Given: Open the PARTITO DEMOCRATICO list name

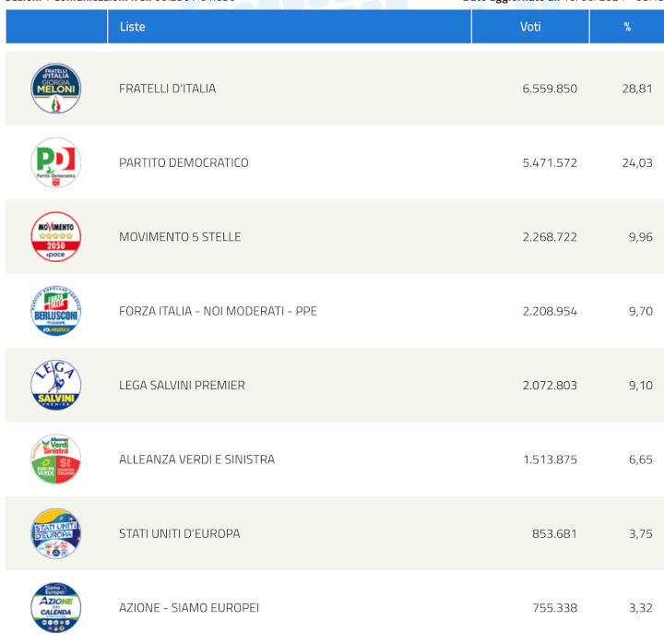Looking at the screenshot, I should point(184,162).
